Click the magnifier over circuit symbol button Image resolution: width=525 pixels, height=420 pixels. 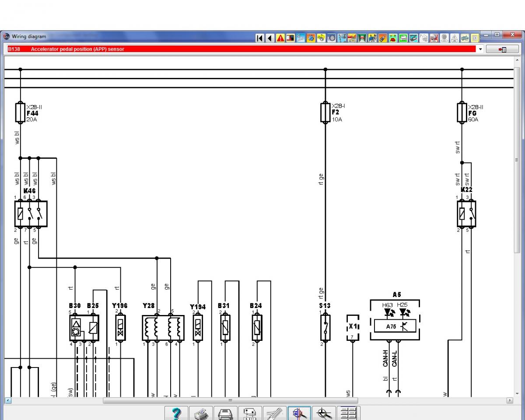pos(324,413)
